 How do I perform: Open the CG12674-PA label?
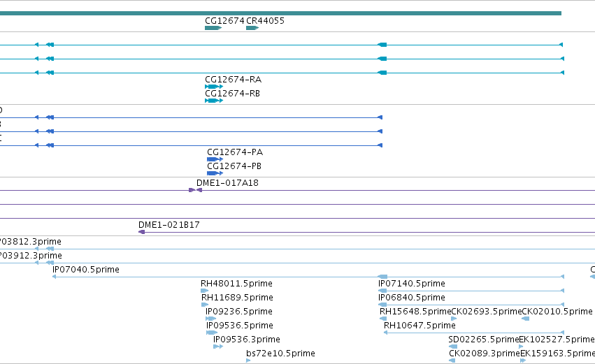click(235, 152)
